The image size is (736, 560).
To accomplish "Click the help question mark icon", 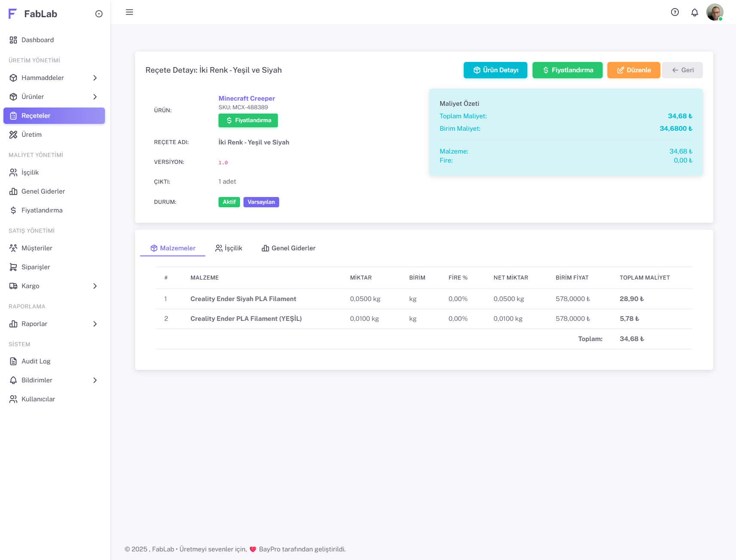I will 675,12.
